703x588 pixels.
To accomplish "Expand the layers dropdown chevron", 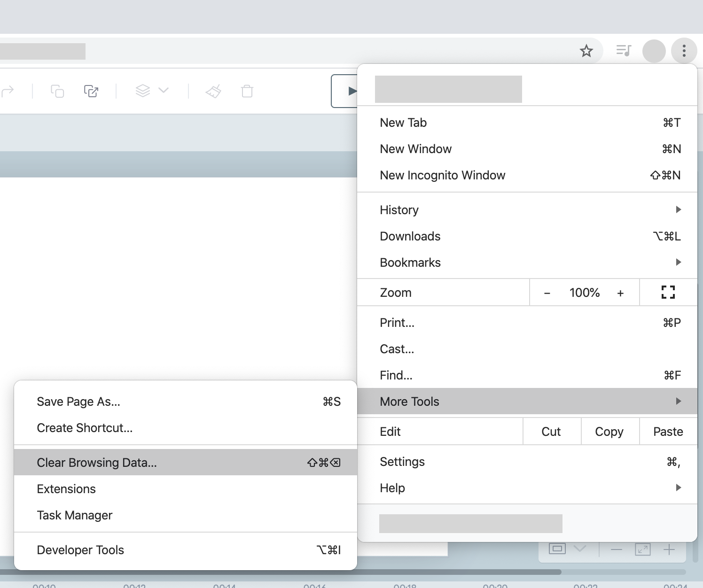I will tap(164, 90).
